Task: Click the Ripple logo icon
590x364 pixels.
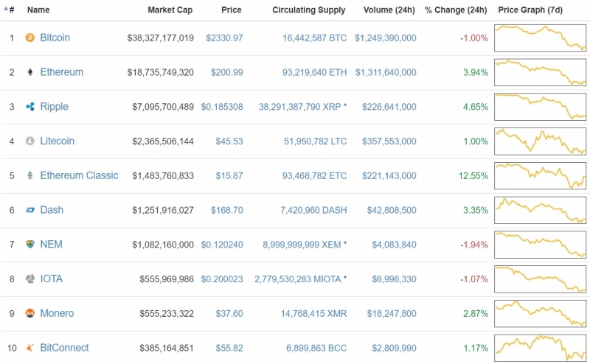Action: pos(29,106)
